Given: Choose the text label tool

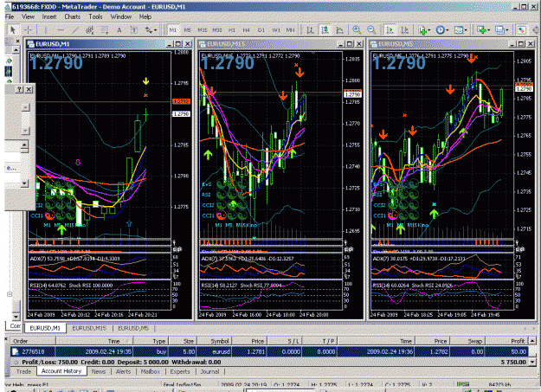Looking at the screenshot, I should pos(134,30).
